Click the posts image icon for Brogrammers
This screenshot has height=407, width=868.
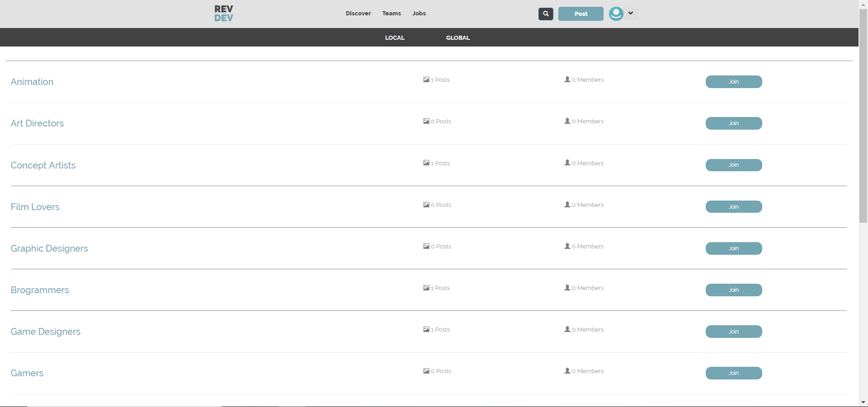pyautogui.click(x=426, y=288)
